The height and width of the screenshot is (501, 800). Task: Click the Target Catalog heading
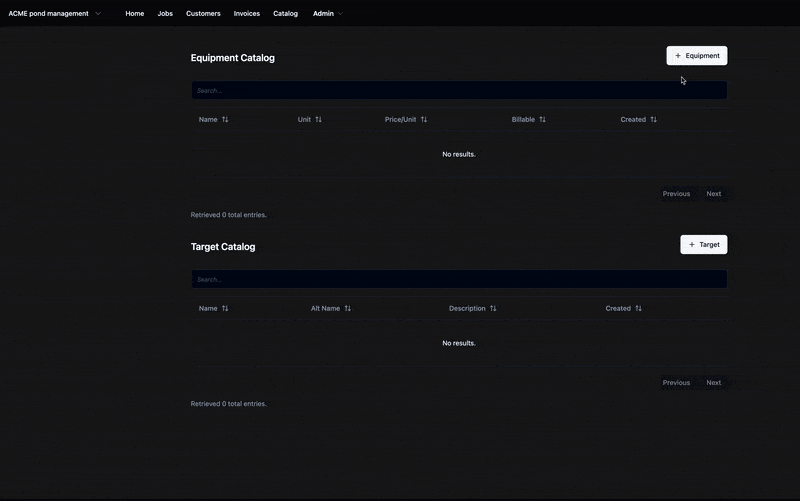click(223, 246)
